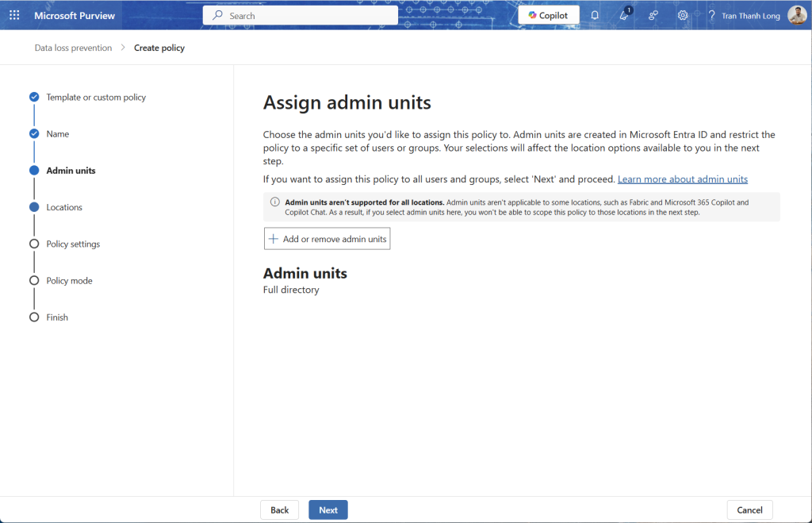Open the Copilot panel
812x523 pixels.
click(x=548, y=16)
